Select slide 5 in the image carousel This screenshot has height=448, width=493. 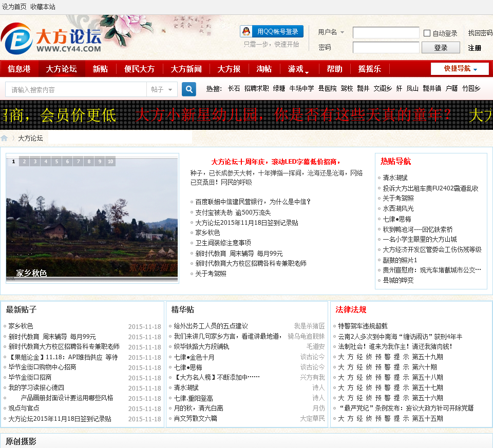[56, 161]
